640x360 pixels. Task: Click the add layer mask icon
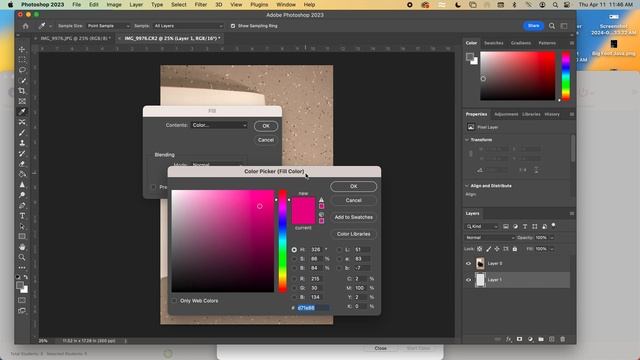pyautogui.click(x=519, y=339)
